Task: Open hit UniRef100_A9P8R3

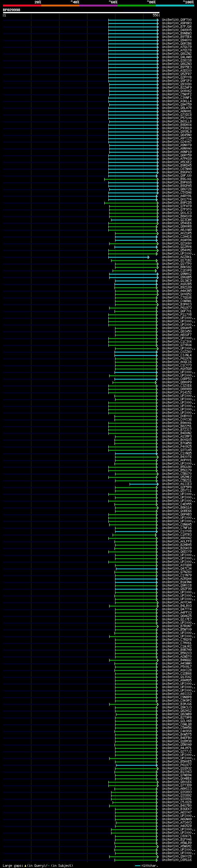Action: pos(177,23)
